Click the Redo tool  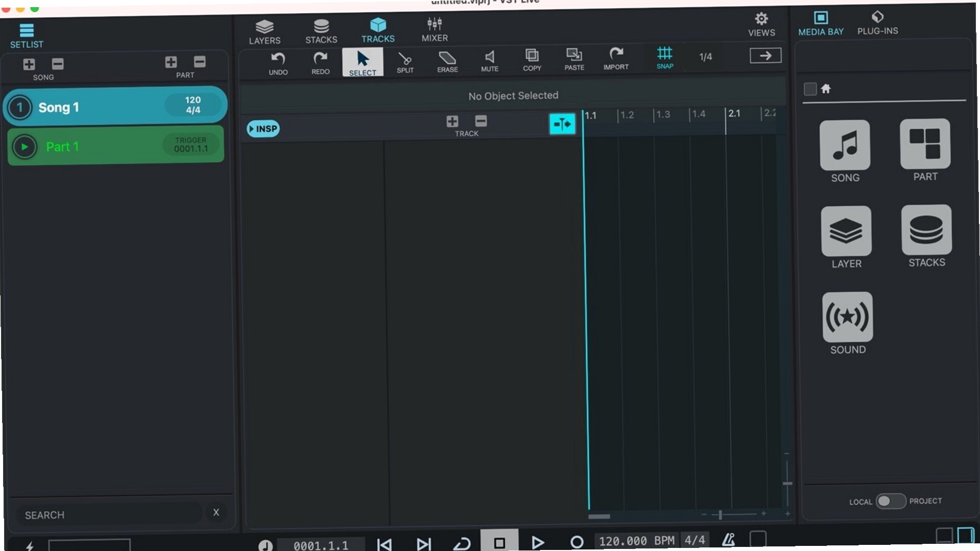[320, 63]
